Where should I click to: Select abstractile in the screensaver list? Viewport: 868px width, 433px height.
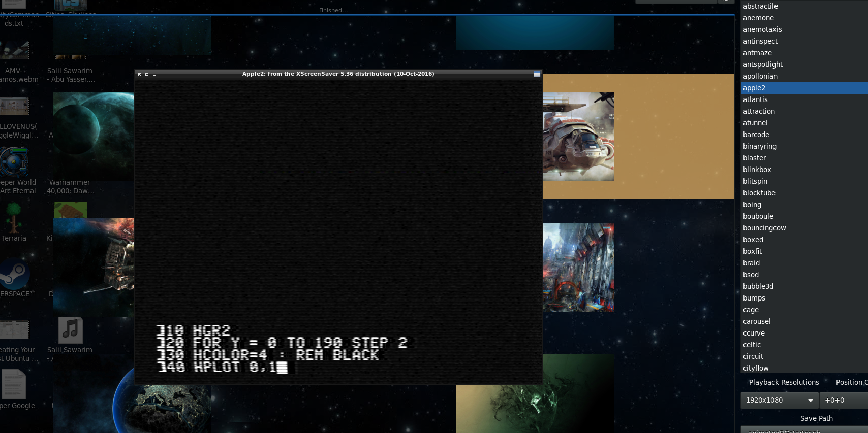click(x=804, y=6)
